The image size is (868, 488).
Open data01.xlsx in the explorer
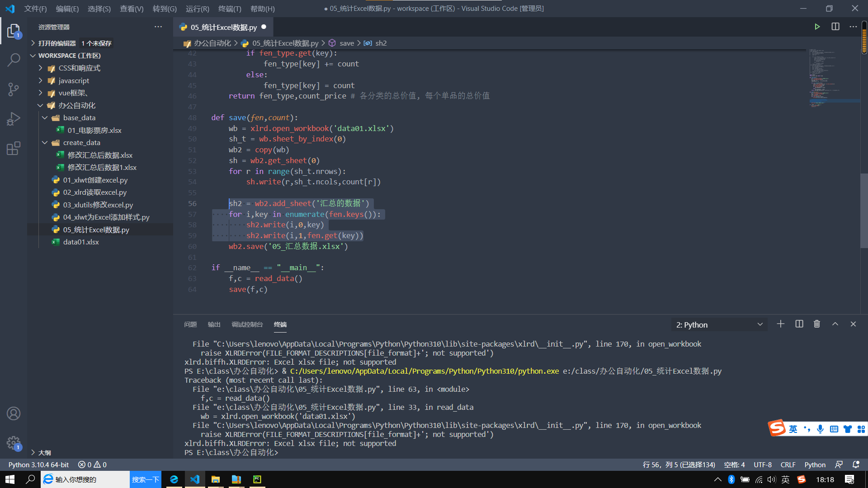[81, 242]
